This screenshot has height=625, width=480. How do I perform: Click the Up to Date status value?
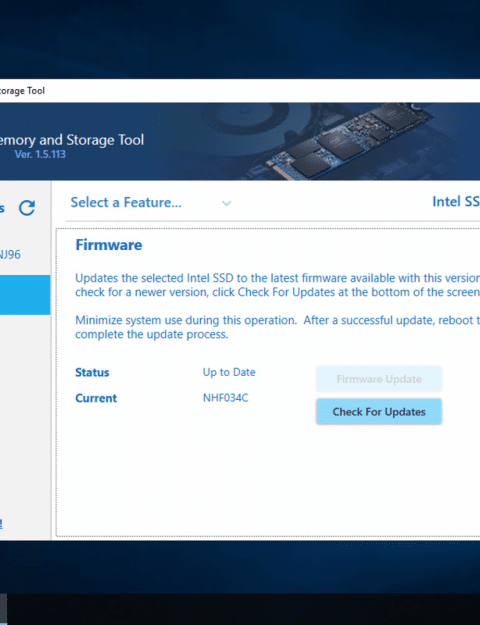pyautogui.click(x=229, y=372)
